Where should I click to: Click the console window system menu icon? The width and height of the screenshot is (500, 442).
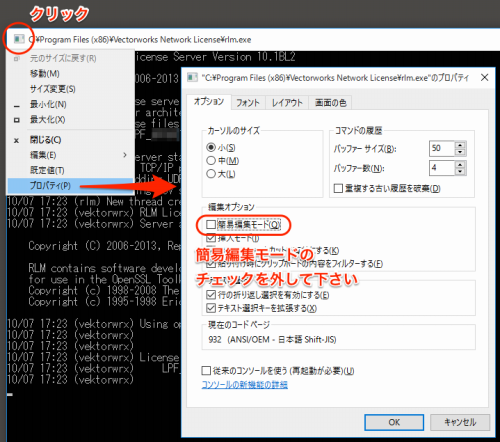(x=19, y=39)
